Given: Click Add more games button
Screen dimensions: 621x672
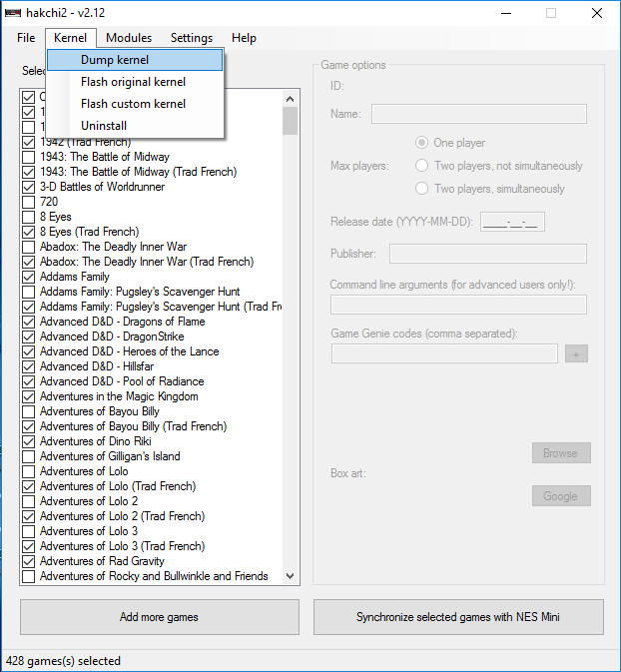Looking at the screenshot, I should click(160, 617).
